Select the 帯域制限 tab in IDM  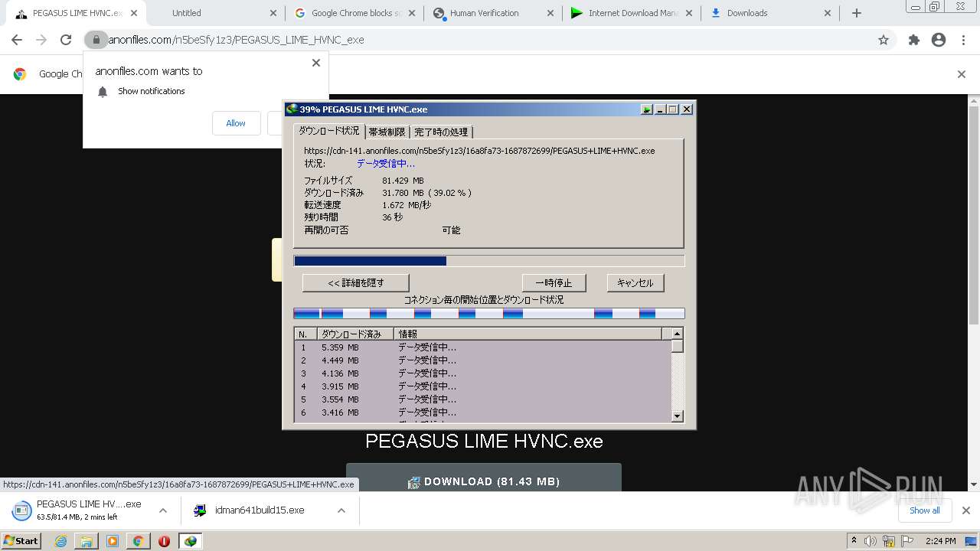click(x=387, y=132)
